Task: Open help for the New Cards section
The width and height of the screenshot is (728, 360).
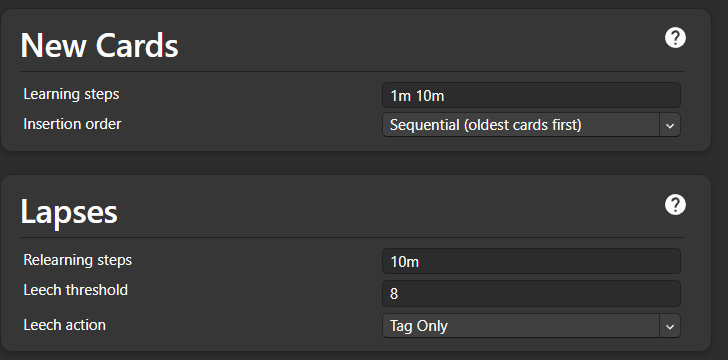Action: pyautogui.click(x=675, y=38)
